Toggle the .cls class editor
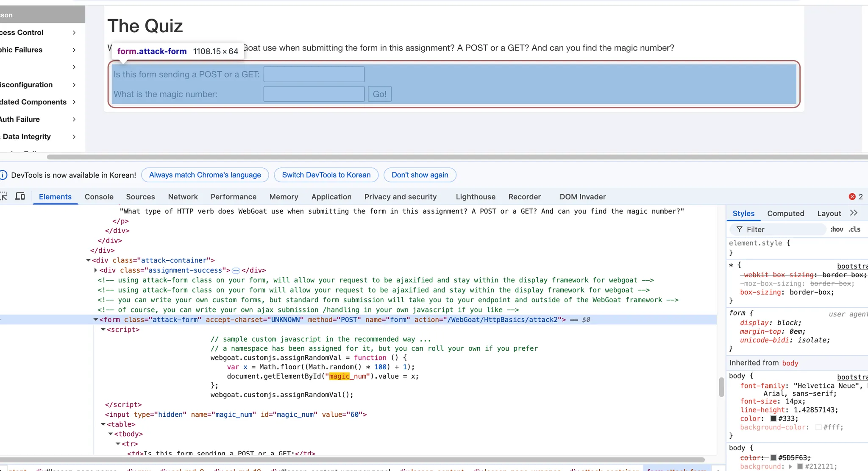 click(x=854, y=229)
